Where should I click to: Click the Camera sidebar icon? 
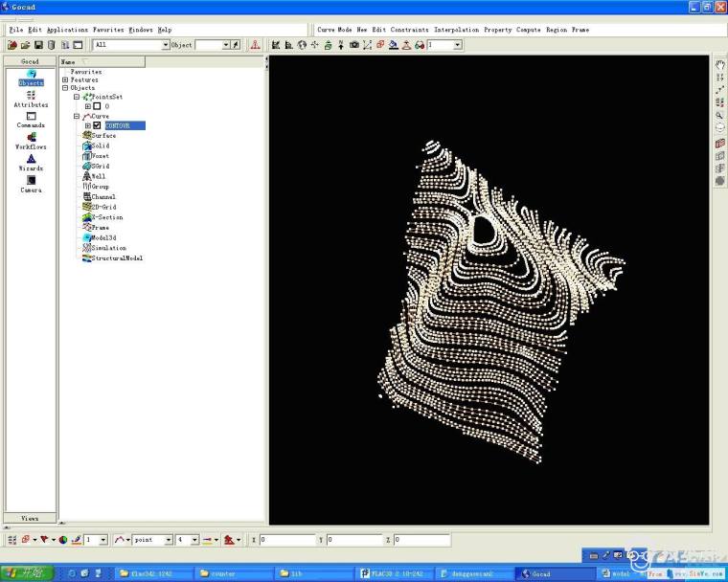click(x=31, y=182)
